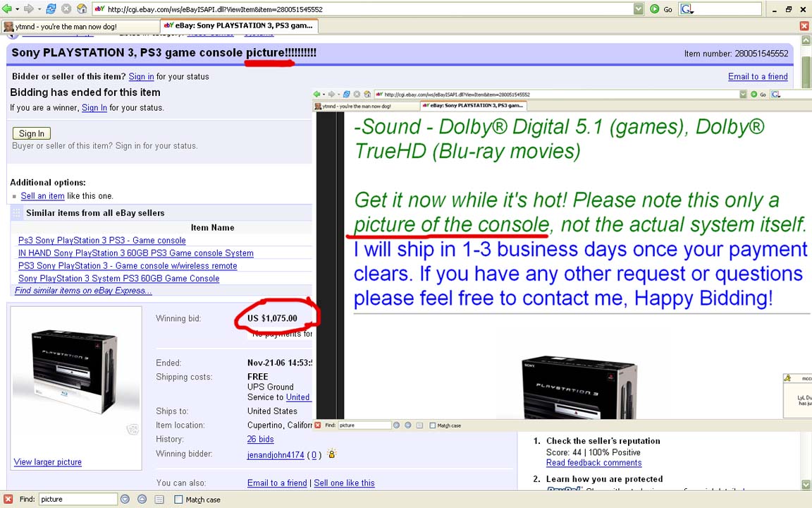Restore down the browser window
Viewport: 812px width, 508px height.
(x=789, y=9)
